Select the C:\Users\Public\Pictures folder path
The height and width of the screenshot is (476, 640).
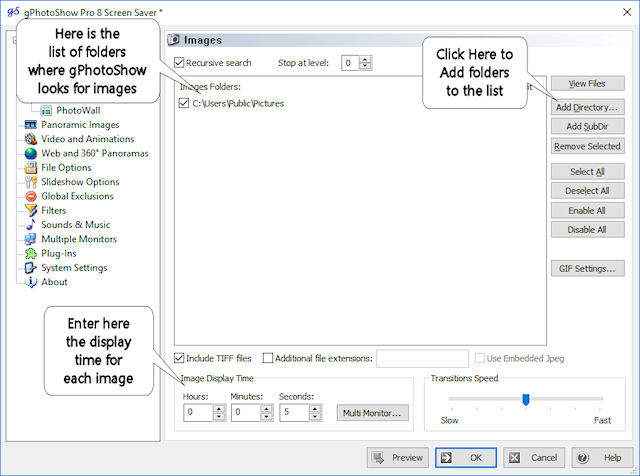[x=238, y=104]
